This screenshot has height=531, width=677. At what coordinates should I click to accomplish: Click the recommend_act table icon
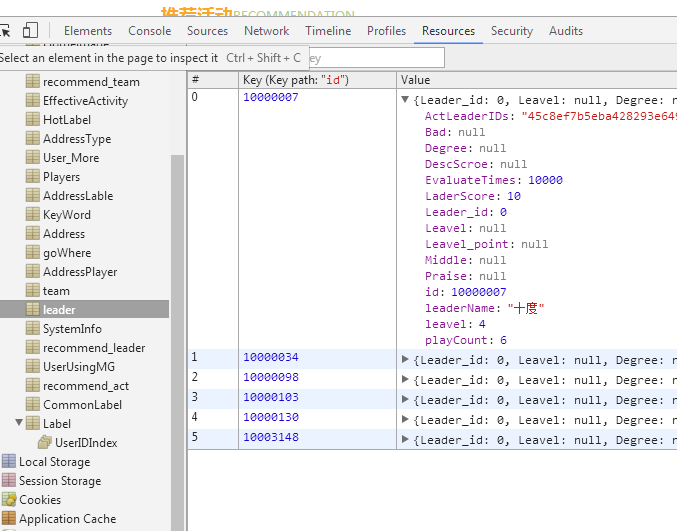pyautogui.click(x=33, y=385)
